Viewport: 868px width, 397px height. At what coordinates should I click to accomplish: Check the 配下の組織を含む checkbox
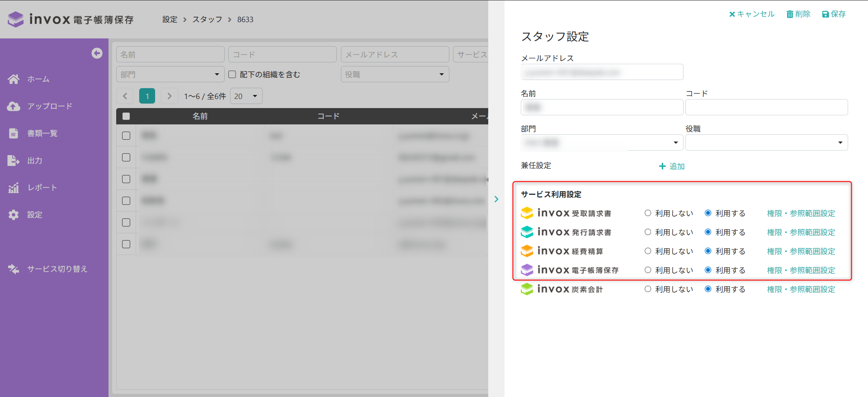pos(232,75)
